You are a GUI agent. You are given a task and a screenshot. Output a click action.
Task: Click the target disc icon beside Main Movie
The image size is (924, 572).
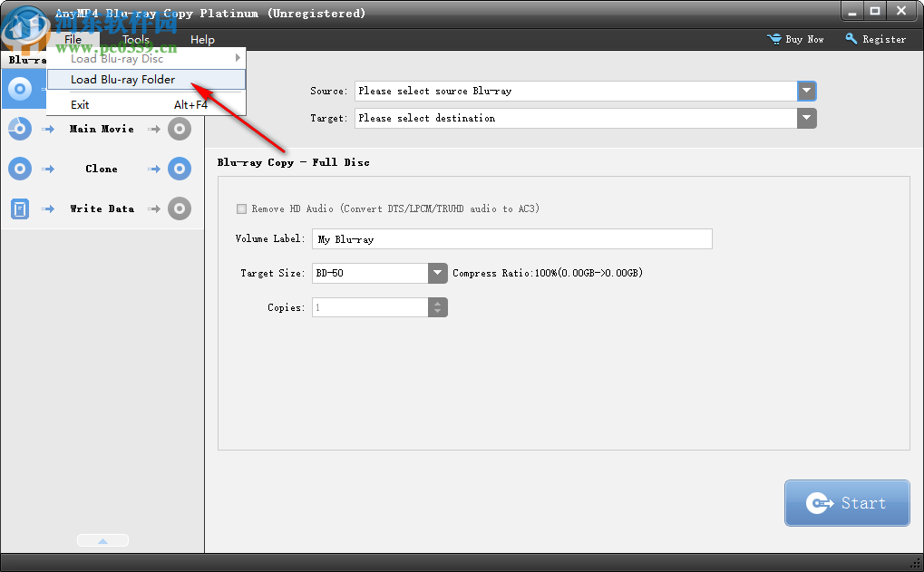point(179,128)
